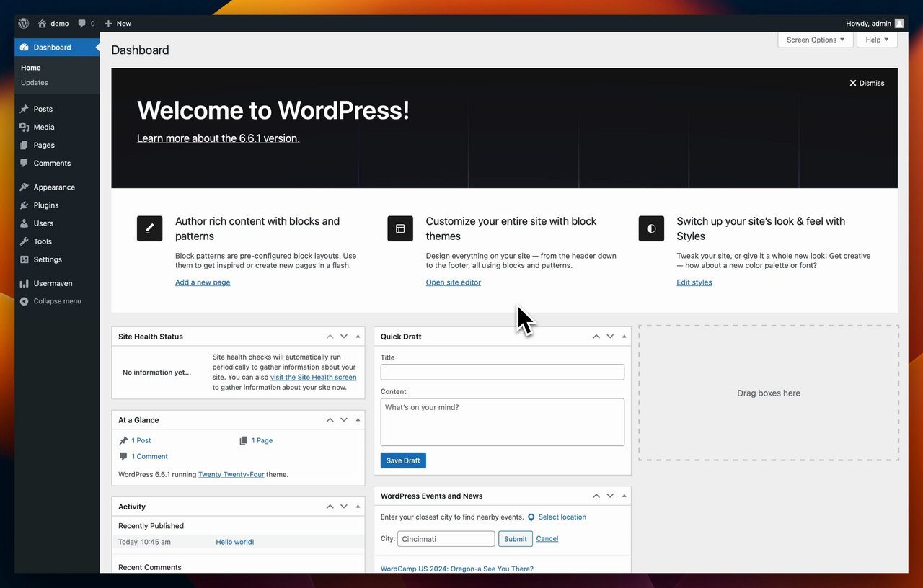Click the 1 Comment link
923x588 pixels.
pyautogui.click(x=149, y=456)
